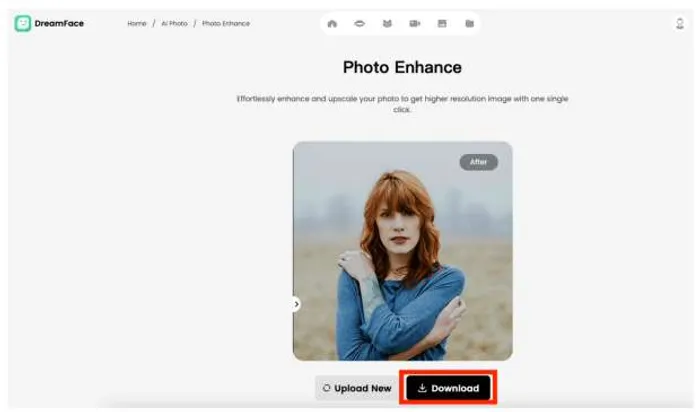The width and height of the screenshot is (700, 412).
Task: Click the image icon in navigation bar
Action: (x=441, y=23)
